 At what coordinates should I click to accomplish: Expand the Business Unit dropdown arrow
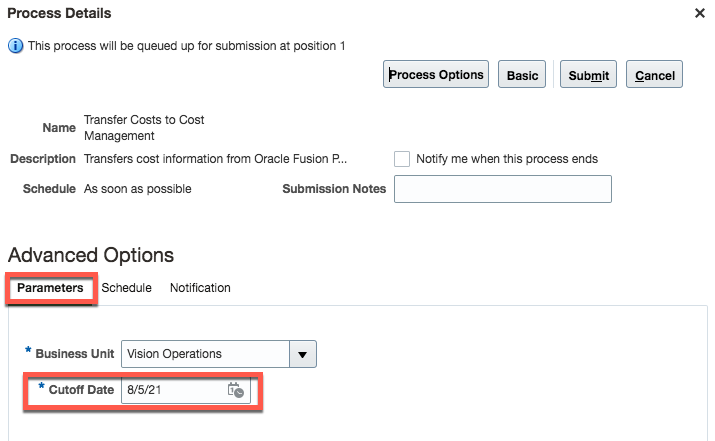coord(302,354)
